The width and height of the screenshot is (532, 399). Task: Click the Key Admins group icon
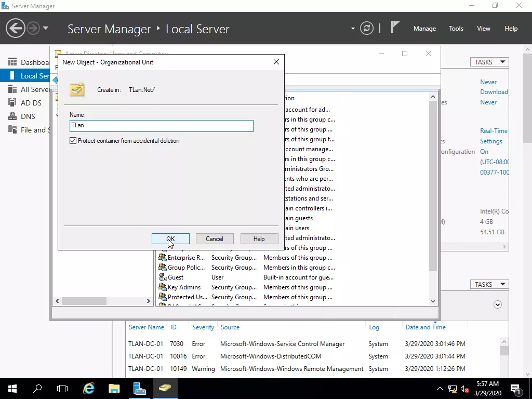click(x=163, y=287)
